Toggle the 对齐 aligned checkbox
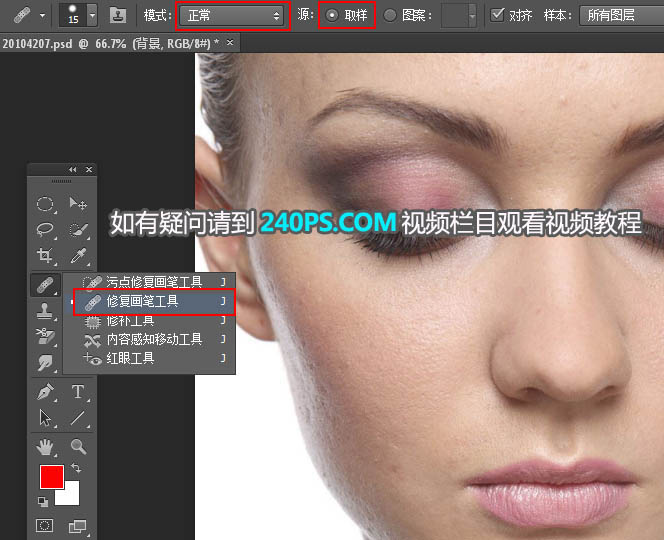664x540 pixels. pyautogui.click(x=497, y=15)
